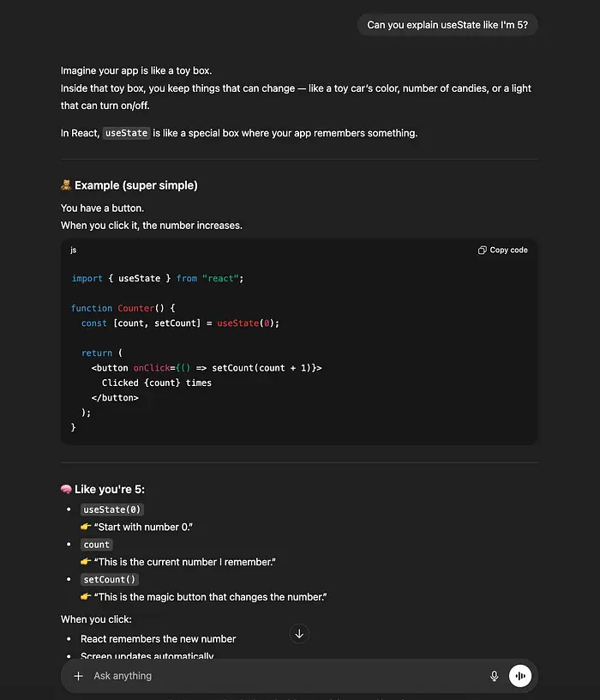Click the "React remembers the new number" bullet

(x=159, y=638)
